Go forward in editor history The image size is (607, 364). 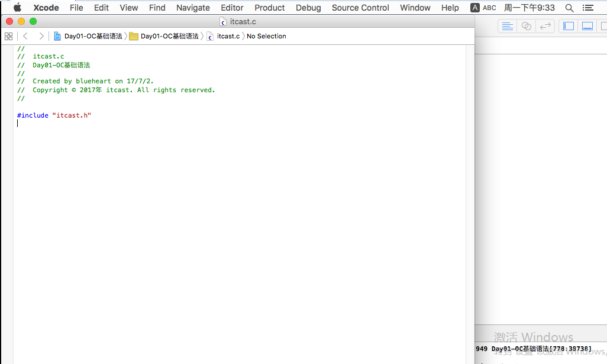41,37
